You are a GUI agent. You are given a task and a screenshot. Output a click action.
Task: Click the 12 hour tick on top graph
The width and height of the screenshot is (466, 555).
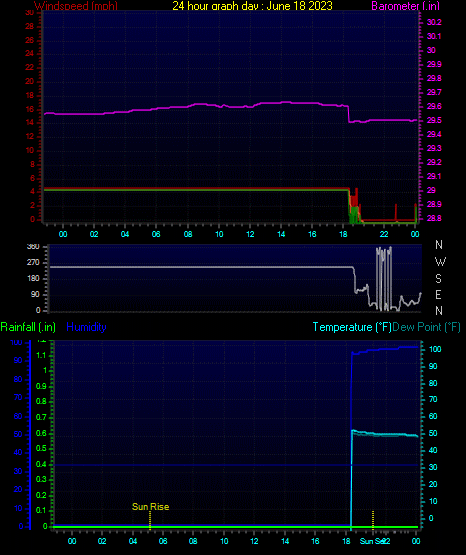click(x=250, y=234)
